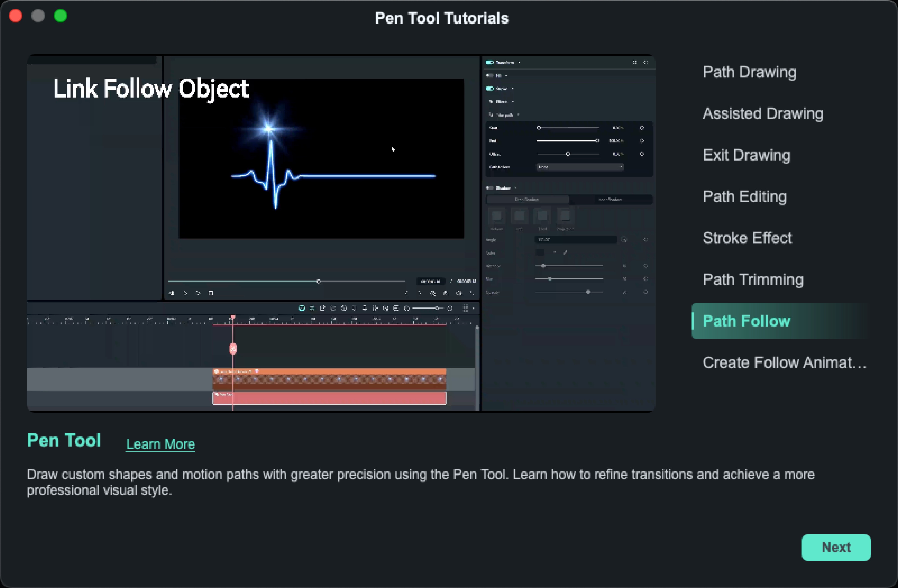The image size is (898, 588).
Task: Toggle the Style section switch on or off
Action: pos(490,89)
